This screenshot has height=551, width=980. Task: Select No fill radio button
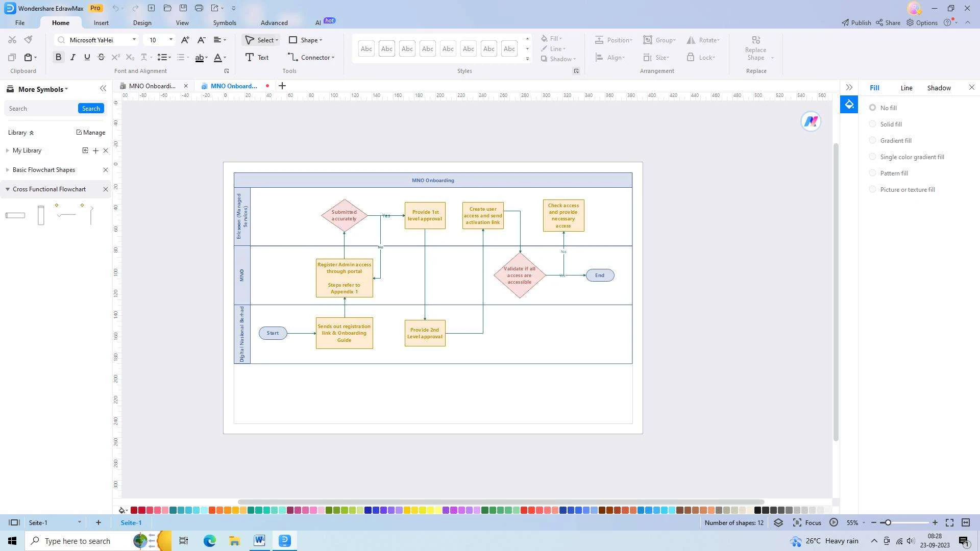[873, 108]
